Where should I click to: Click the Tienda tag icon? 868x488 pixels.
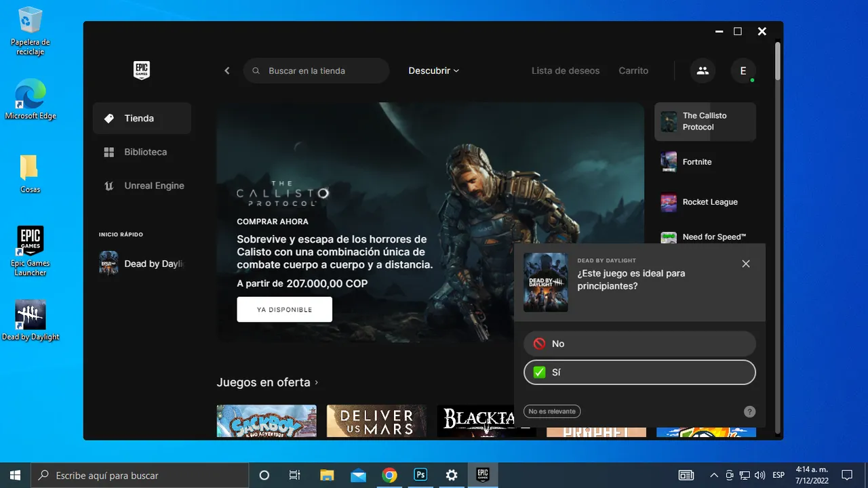pyautogui.click(x=108, y=119)
